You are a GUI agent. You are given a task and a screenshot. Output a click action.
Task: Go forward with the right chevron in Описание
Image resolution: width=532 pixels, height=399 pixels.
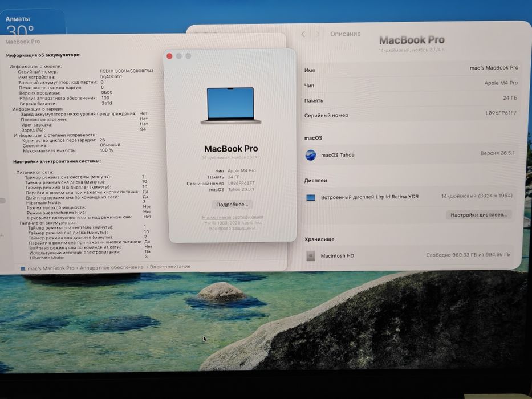(318, 34)
